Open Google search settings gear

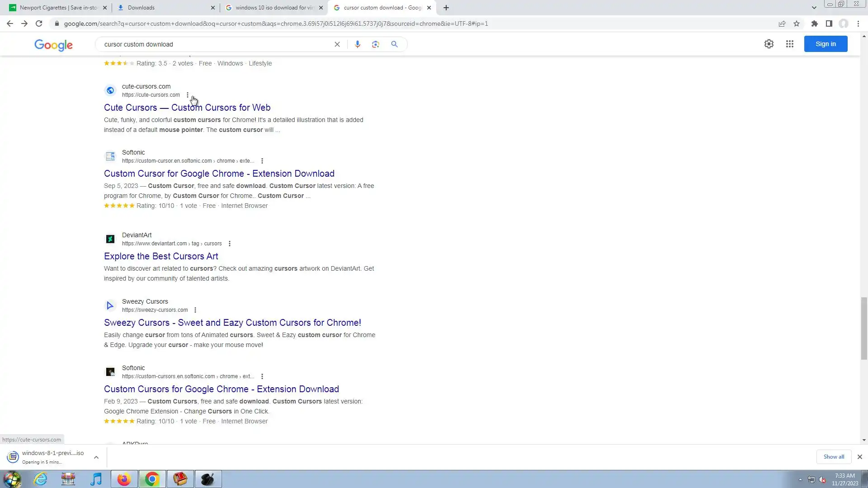769,44
